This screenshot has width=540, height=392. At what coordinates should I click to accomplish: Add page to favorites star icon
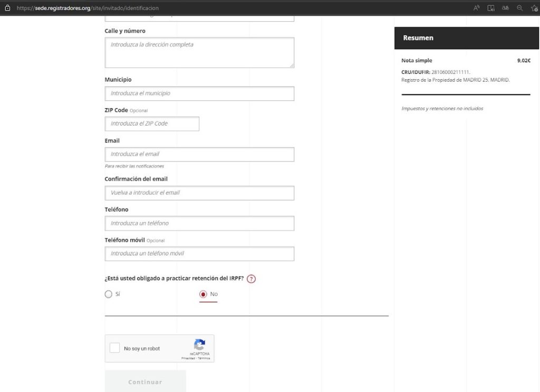pyautogui.click(x=534, y=8)
